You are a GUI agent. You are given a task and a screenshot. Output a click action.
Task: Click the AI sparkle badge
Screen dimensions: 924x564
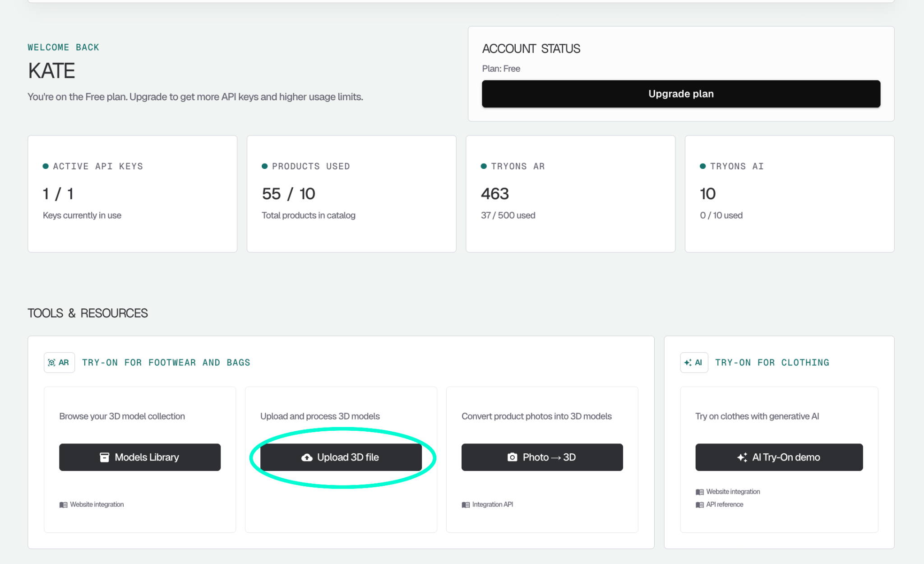[x=693, y=363]
